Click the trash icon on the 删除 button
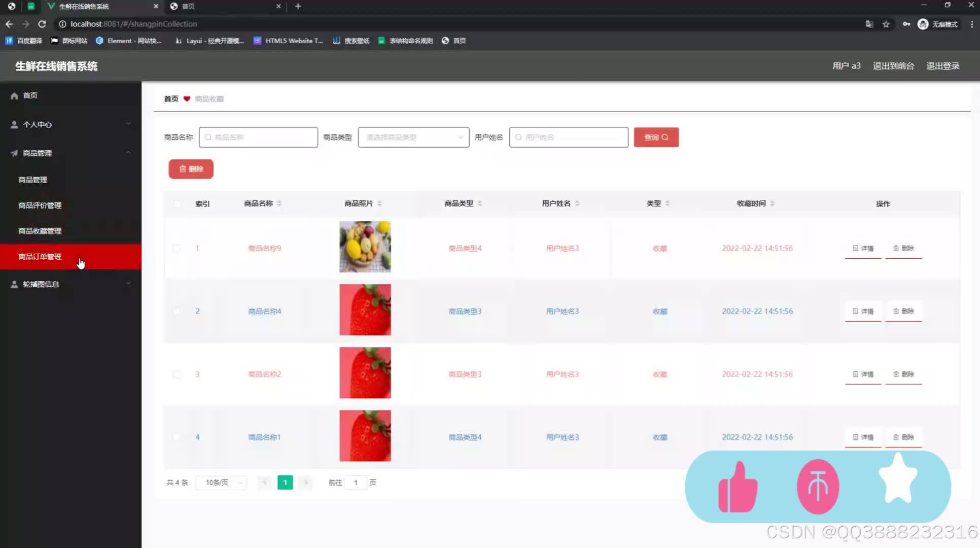Image resolution: width=980 pixels, height=548 pixels. [x=184, y=169]
